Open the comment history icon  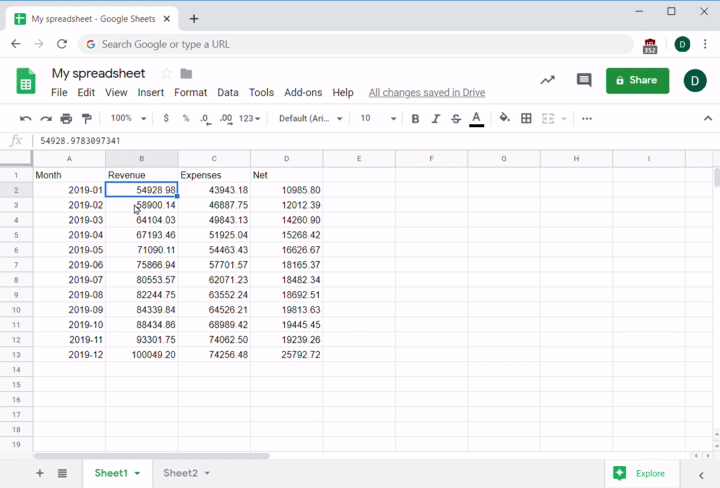pos(584,80)
